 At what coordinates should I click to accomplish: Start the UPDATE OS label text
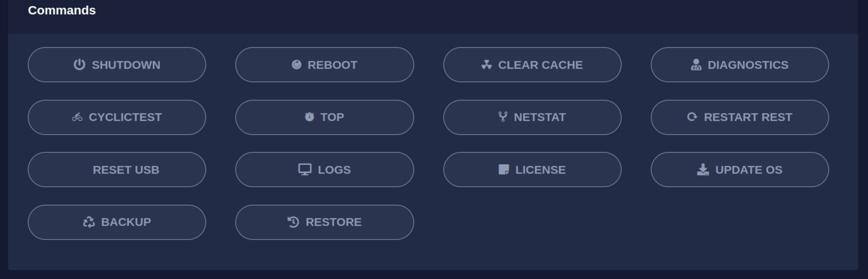click(x=749, y=170)
